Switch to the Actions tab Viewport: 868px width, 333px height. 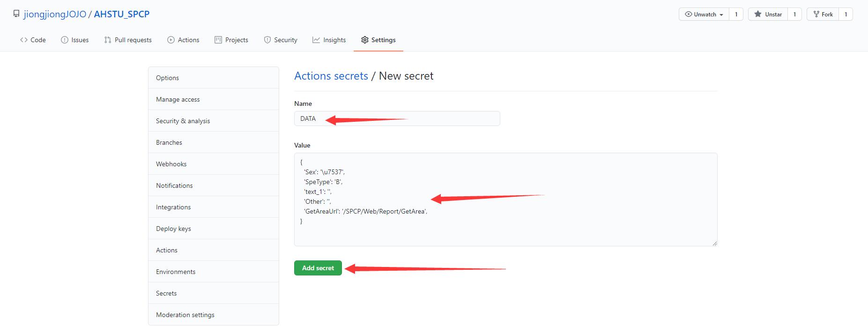point(183,40)
